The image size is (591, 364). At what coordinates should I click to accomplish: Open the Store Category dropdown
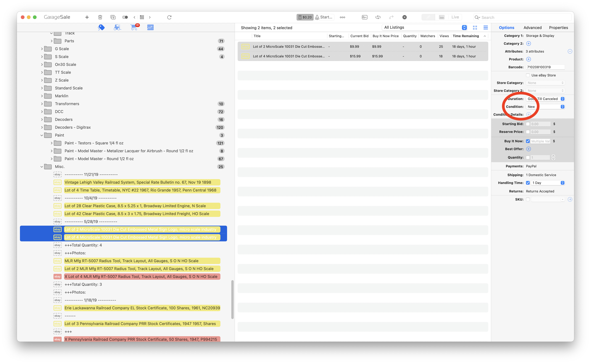click(545, 83)
